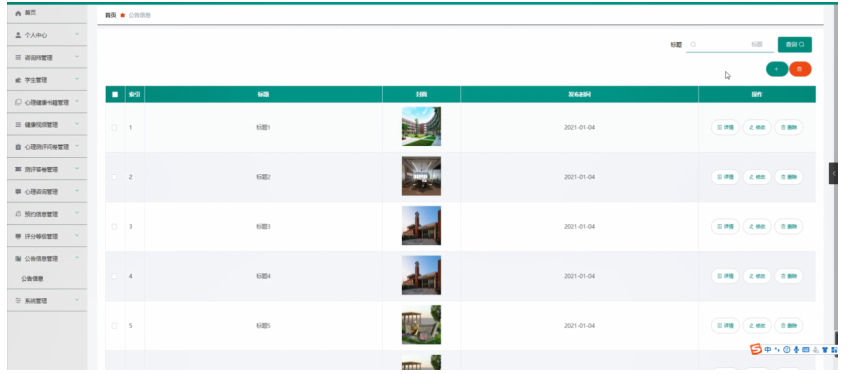Expand the 学生管理 chevron
Image resolution: width=853 pixels, height=374 pixels.
(77, 79)
